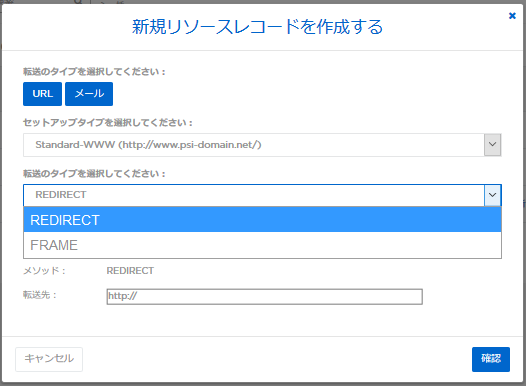Choose REDIRECT from the open dropdown list
This screenshot has height=386, width=526.
pyautogui.click(x=262, y=220)
